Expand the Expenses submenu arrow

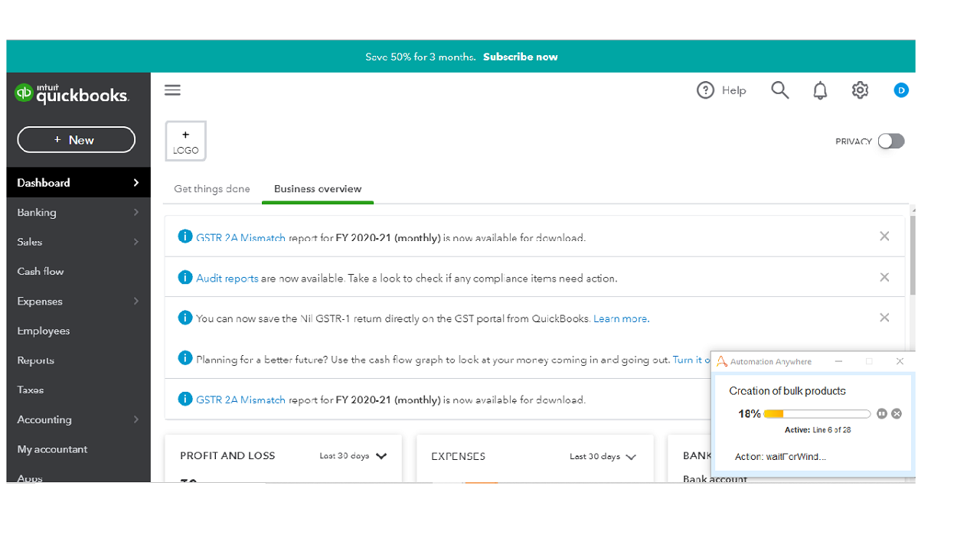[x=136, y=301]
